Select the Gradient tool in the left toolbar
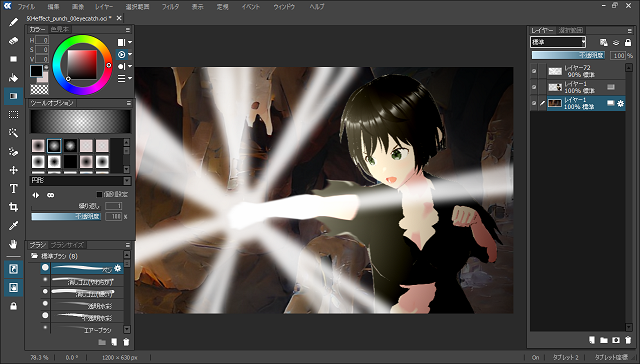The height and width of the screenshot is (364, 640). point(13,96)
